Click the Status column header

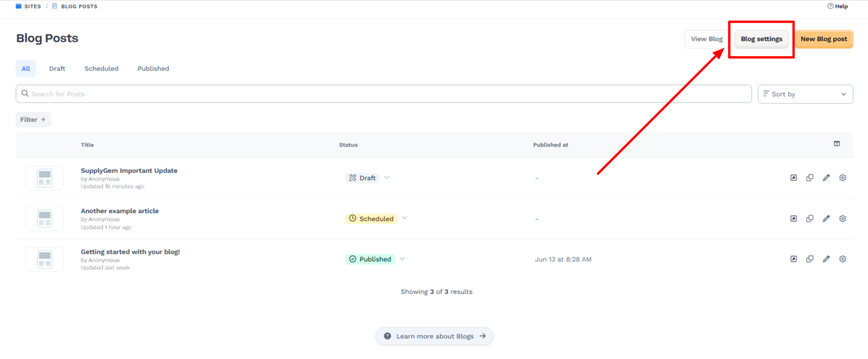348,144
